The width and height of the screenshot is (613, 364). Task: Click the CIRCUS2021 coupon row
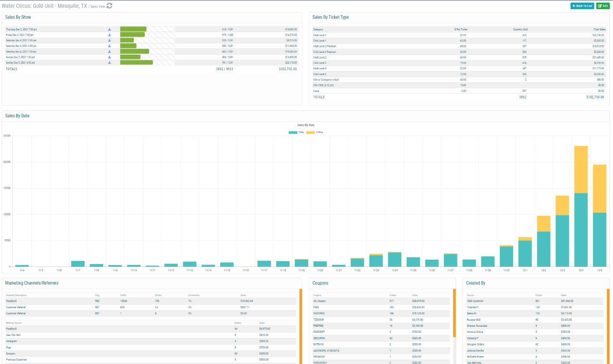pyautogui.click(x=381, y=362)
